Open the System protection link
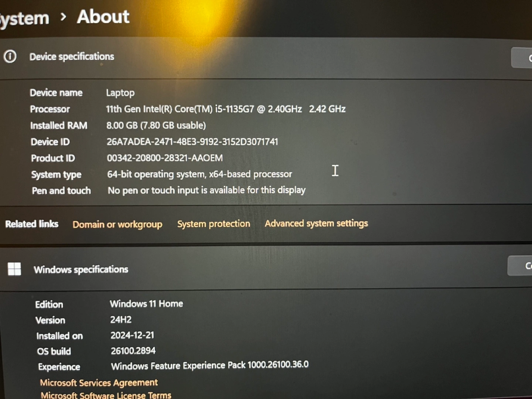The width and height of the screenshot is (532, 399). coord(214,224)
